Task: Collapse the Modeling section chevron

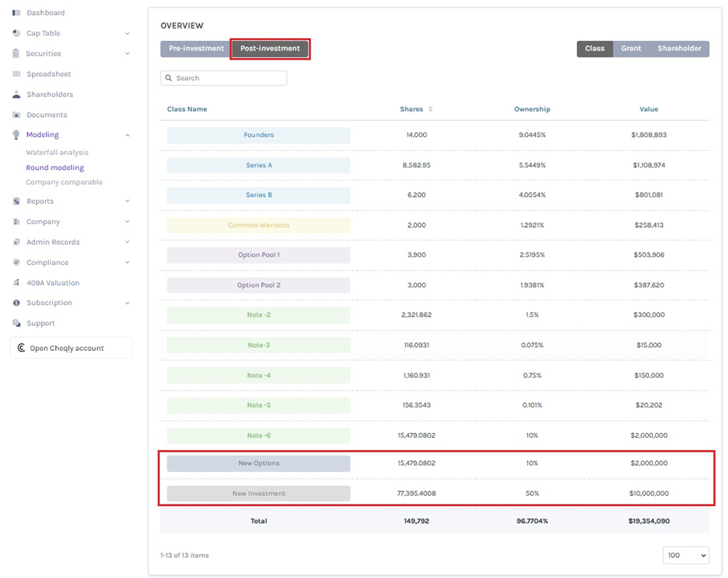Action: 127,135
